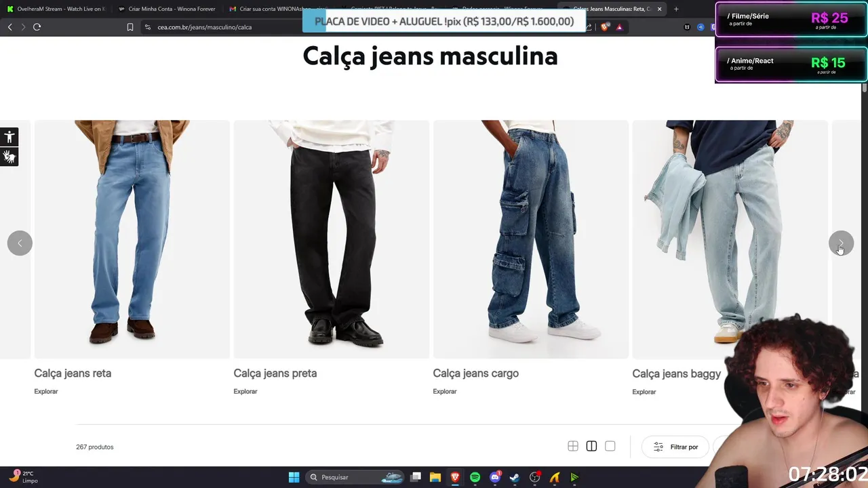Open Calça jeans baggy product image
Image resolution: width=868 pixels, height=488 pixels.
point(730,239)
